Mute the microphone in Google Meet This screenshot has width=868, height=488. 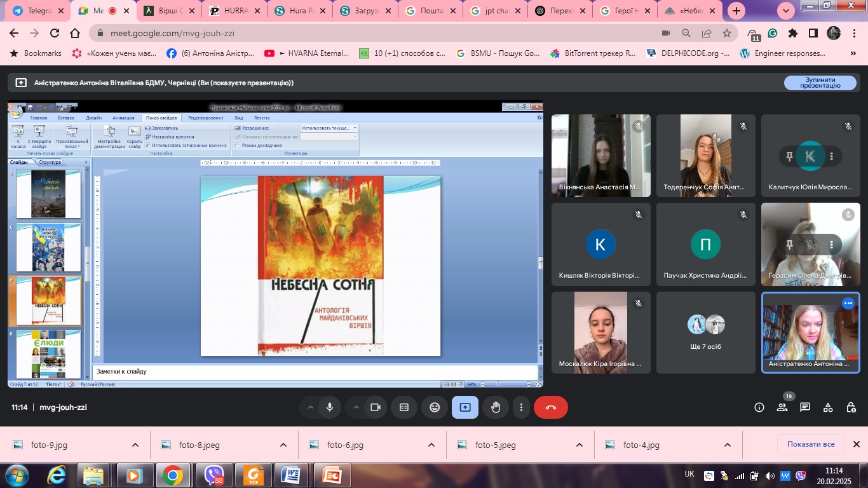[x=330, y=407]
